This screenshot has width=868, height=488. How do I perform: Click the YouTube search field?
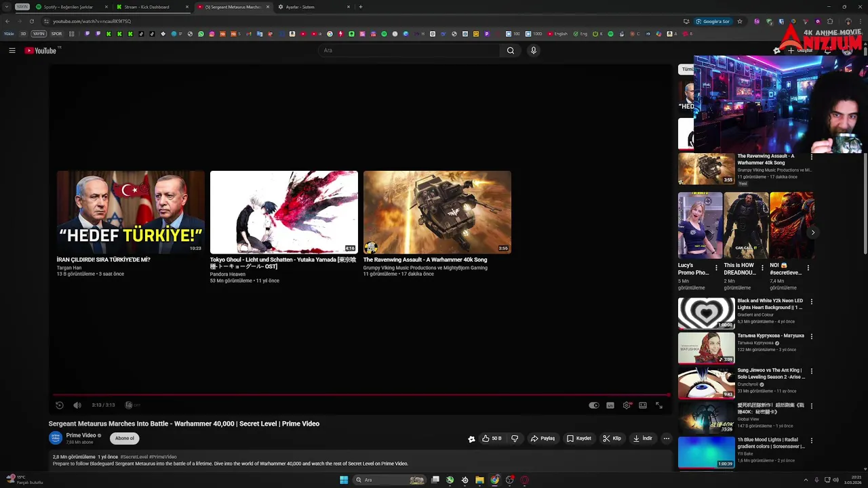pyautogui.click(x=408, y=50)
